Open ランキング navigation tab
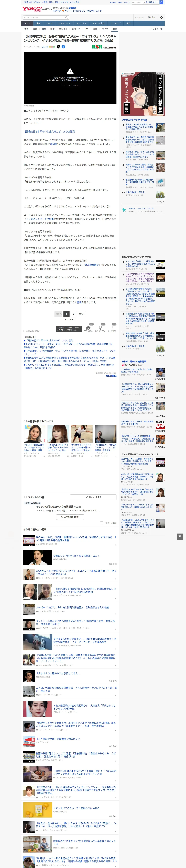This screenshot has width=186, height=868. [115, 24]
